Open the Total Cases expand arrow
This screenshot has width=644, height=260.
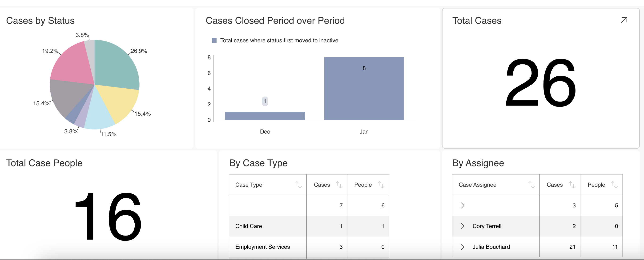[x=624, y=20]
